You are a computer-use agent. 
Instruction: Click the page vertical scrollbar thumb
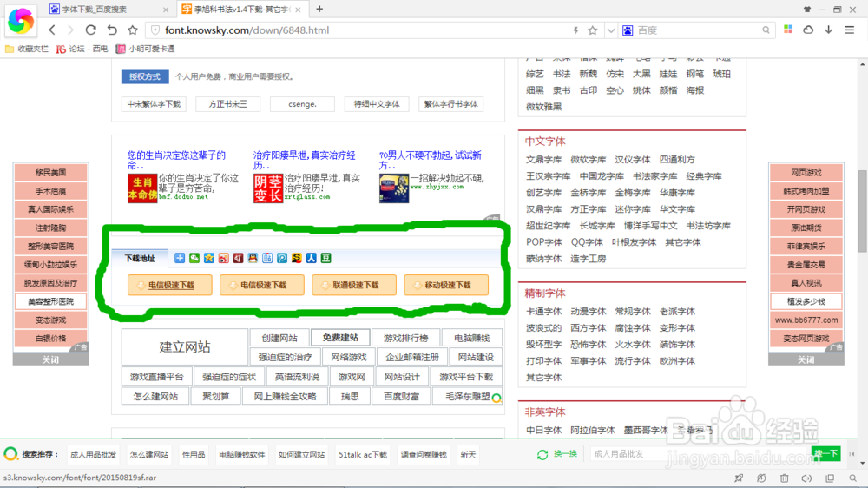[x=863, y=210]
